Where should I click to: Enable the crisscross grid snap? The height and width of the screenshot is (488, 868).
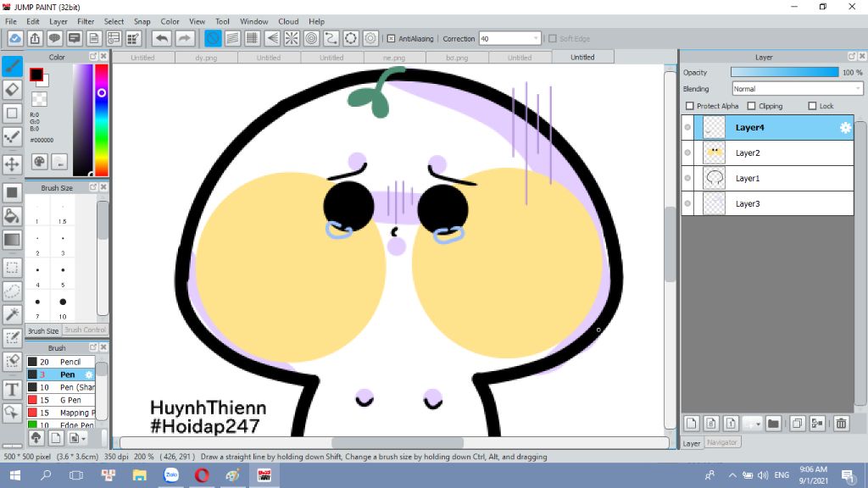253,39
